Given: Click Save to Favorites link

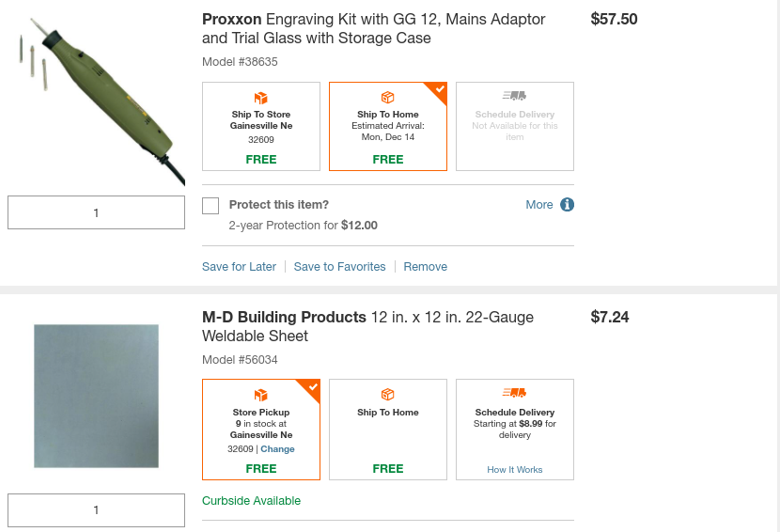Looking at the screenshot, I should (x=339, y=267).
